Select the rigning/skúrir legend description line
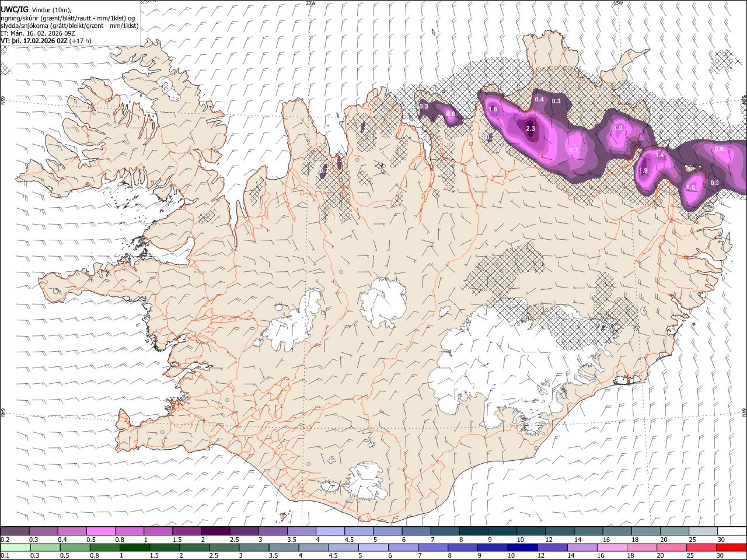This screenshot has width=747, height=560. (x=68, y=17)
